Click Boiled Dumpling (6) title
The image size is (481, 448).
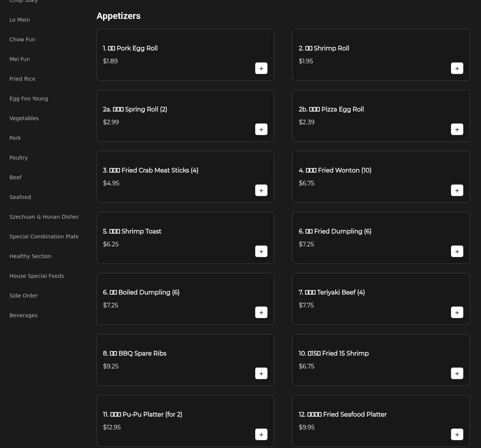click(141, 292)
